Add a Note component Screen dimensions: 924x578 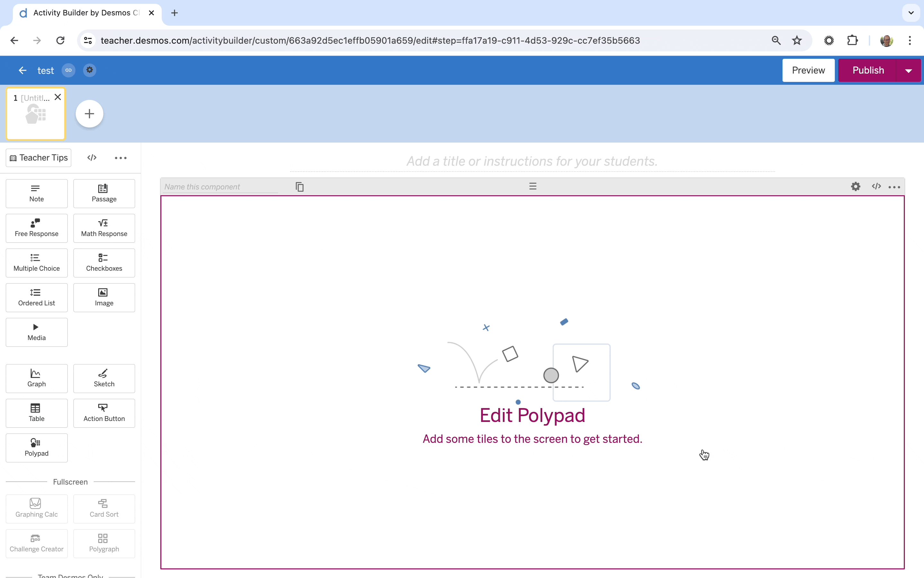(x=37, y=193)
